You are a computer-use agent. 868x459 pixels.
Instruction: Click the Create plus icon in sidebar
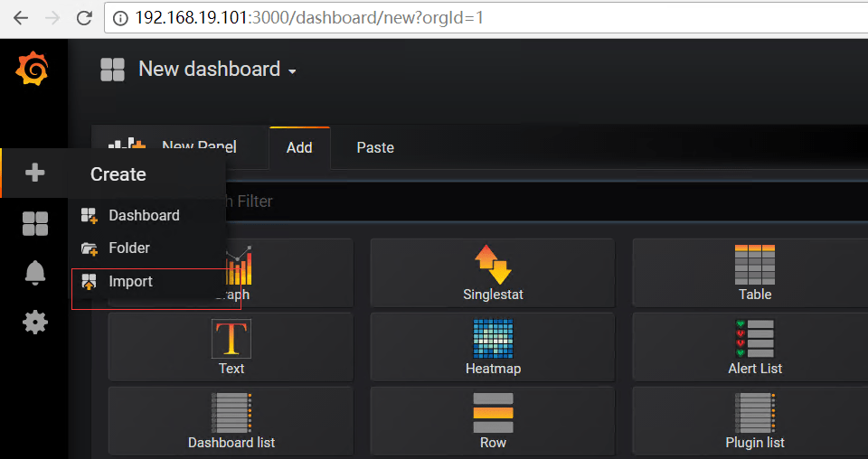[34, 173]
